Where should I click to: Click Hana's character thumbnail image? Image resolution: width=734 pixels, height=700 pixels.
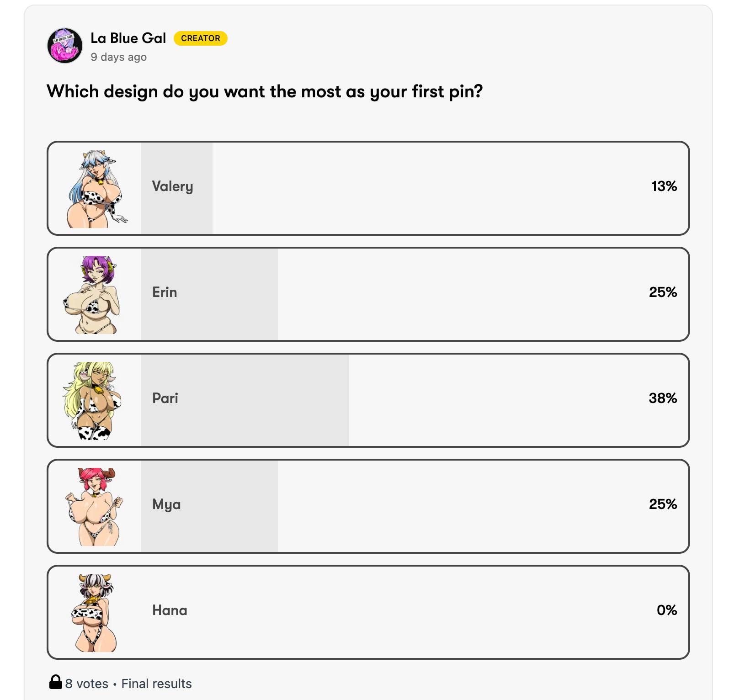pyautogui.click(x=94, y=613)
